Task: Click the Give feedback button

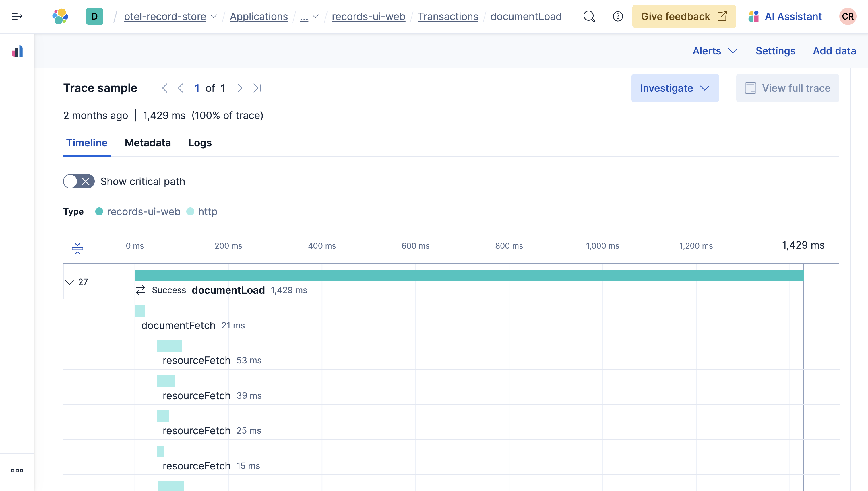Action: click(684, 16)
